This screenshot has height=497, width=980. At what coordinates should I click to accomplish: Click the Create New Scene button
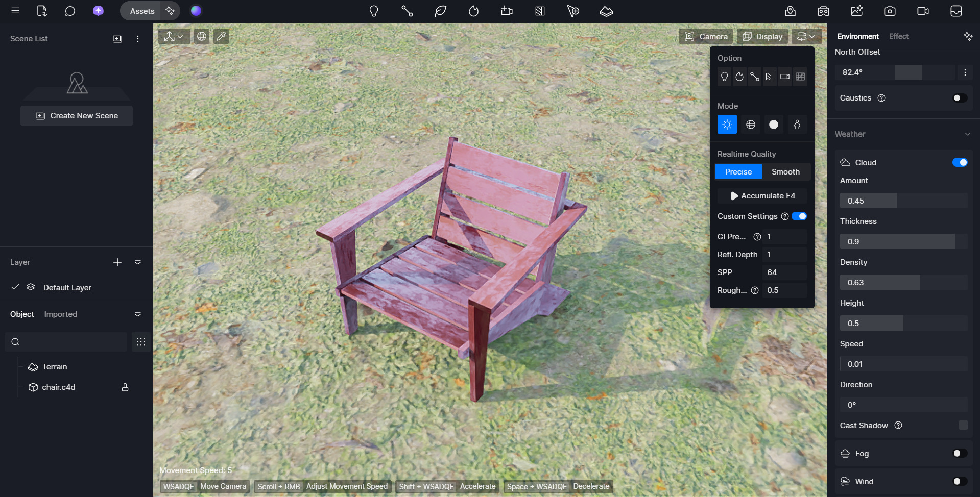coord(77,116)
